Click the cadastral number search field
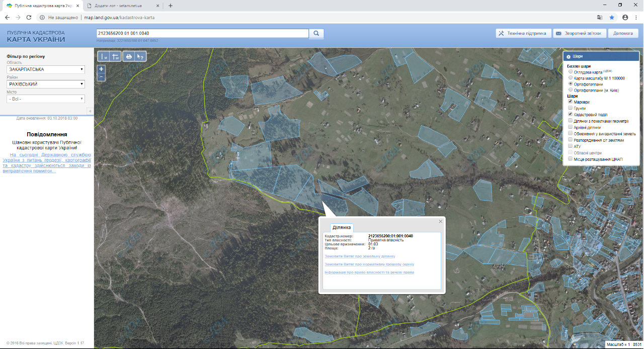Viewport: 644px width, 349px height. click(x=202, y=34)
